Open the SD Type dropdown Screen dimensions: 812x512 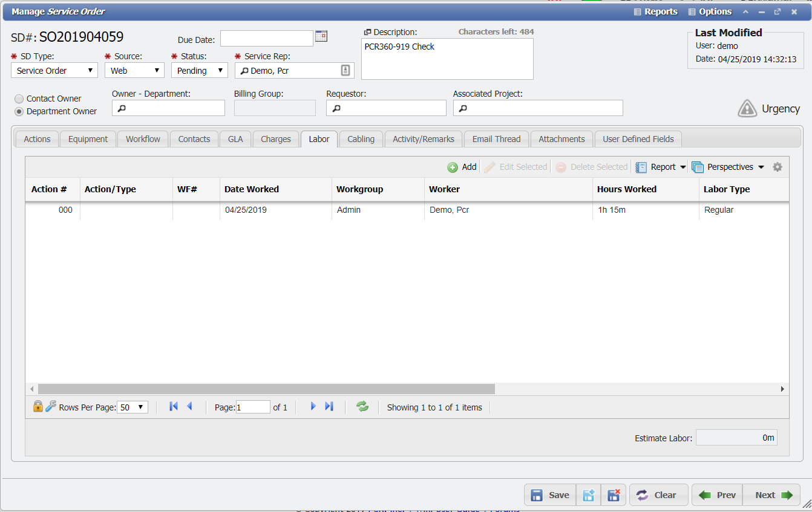pyautogui.click(x=54, y=71)
